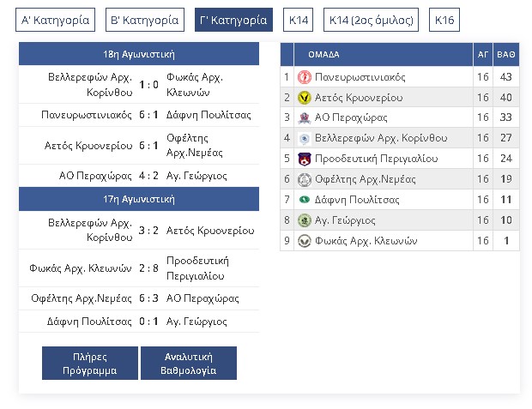Select the Κ16 tab
Image resolution: width=532 pixels, height=409 pixels.
click(444, 20)
